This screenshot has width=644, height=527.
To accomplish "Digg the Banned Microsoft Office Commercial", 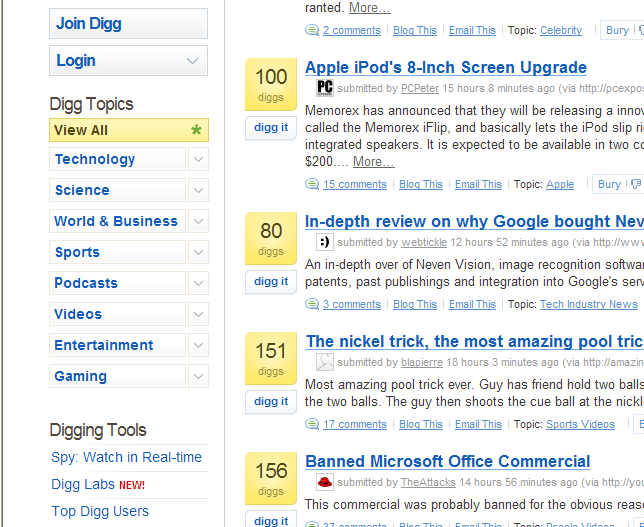I will click(271, 520).
